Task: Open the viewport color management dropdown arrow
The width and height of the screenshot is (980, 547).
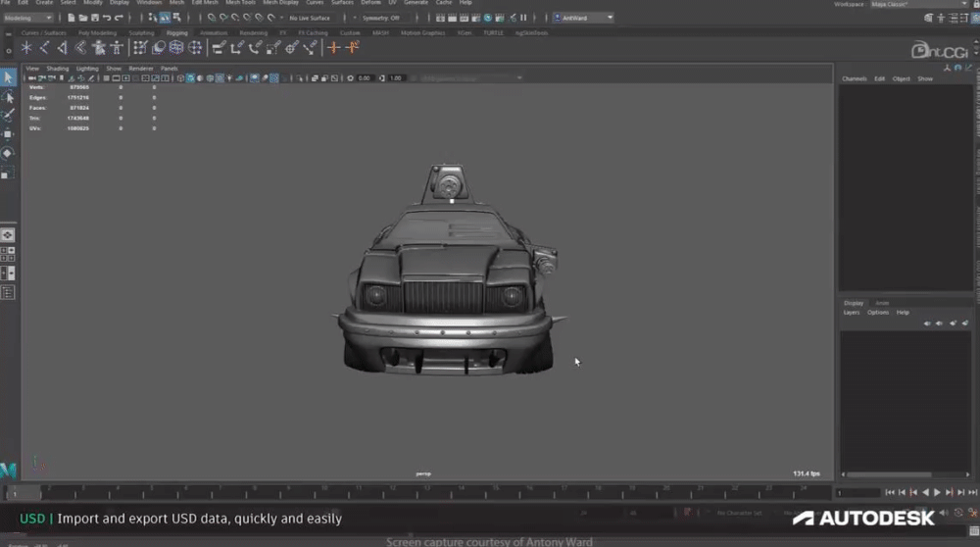Action: pyautogui.click(x=519, y=78)
